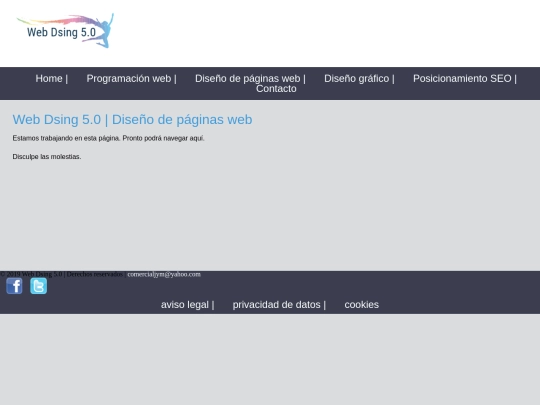Click the '© 2019 Web Dsing 5.0' copyright text
The width and height of the screenshot is (540, 405).
pyautogui.click(x=31, y=274)
